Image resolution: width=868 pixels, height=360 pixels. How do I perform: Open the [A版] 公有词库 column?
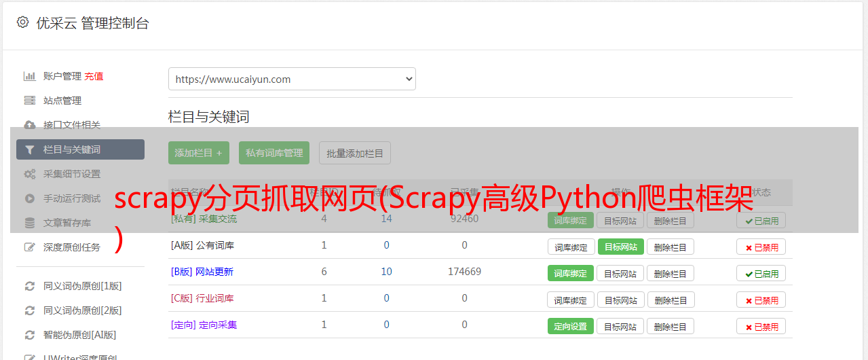[202, 245]
